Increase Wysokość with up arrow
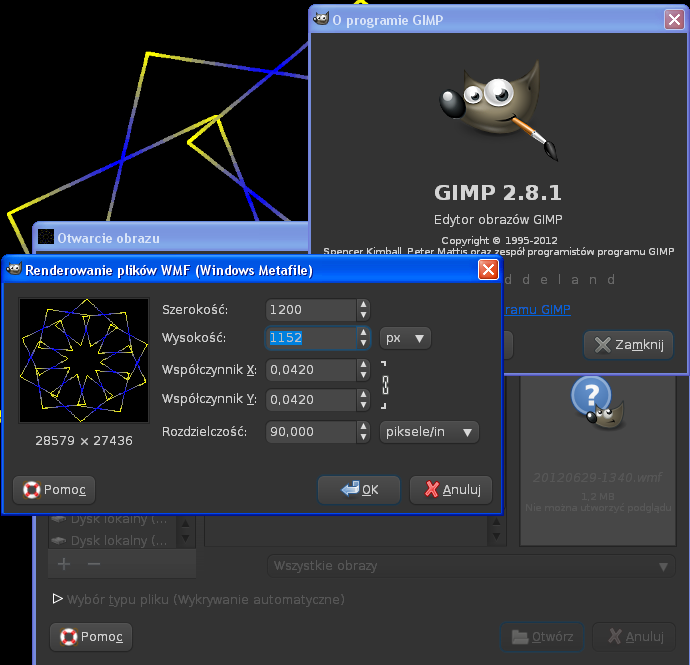This screenshot has width=690, height=665. click(363, 333)
